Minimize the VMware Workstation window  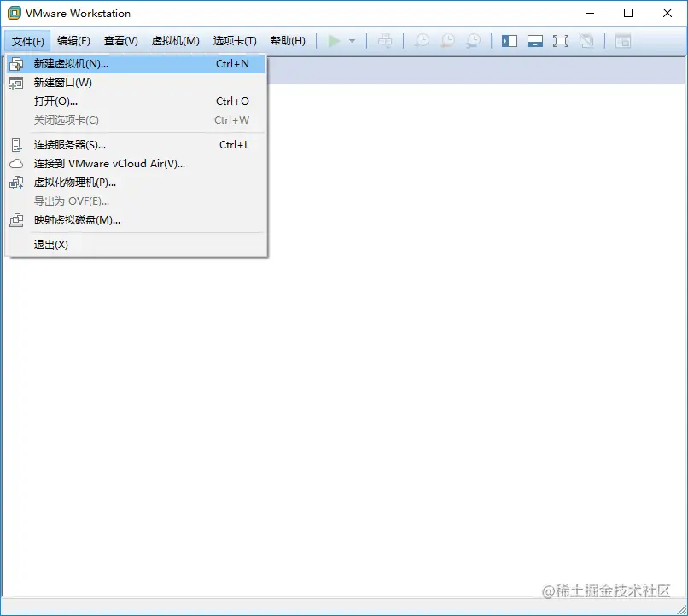click(590, 13)
